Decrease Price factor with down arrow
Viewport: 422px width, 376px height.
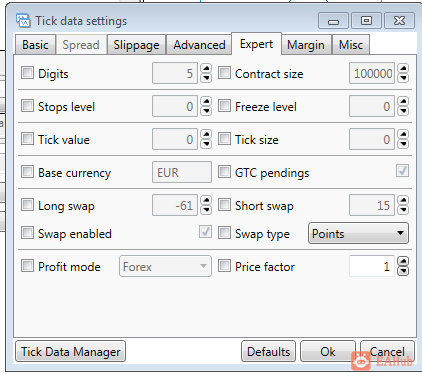[403, 271]
